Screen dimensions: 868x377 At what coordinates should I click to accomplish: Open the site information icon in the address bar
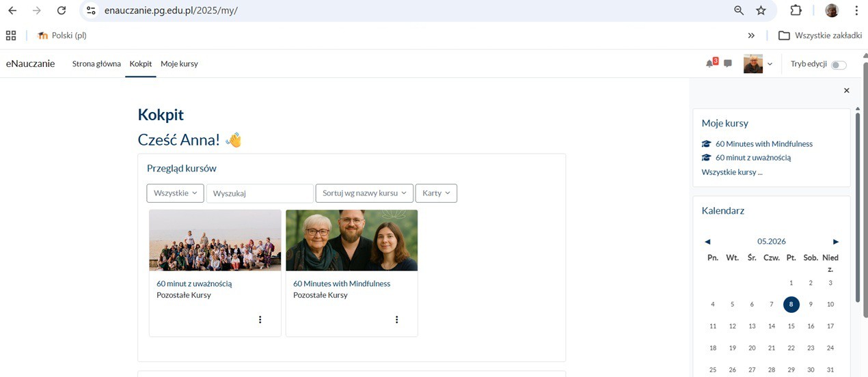point(91,10)
